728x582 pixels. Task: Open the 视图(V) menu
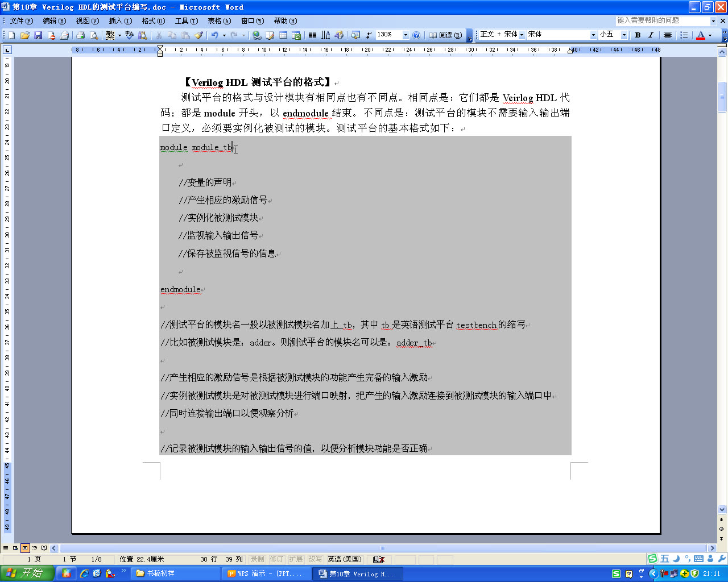[88, 21]
